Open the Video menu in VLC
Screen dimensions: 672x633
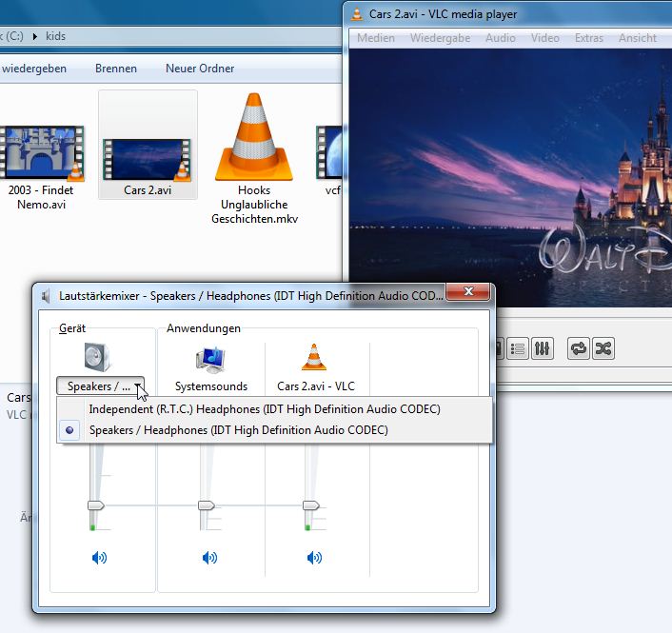point(545,38)
